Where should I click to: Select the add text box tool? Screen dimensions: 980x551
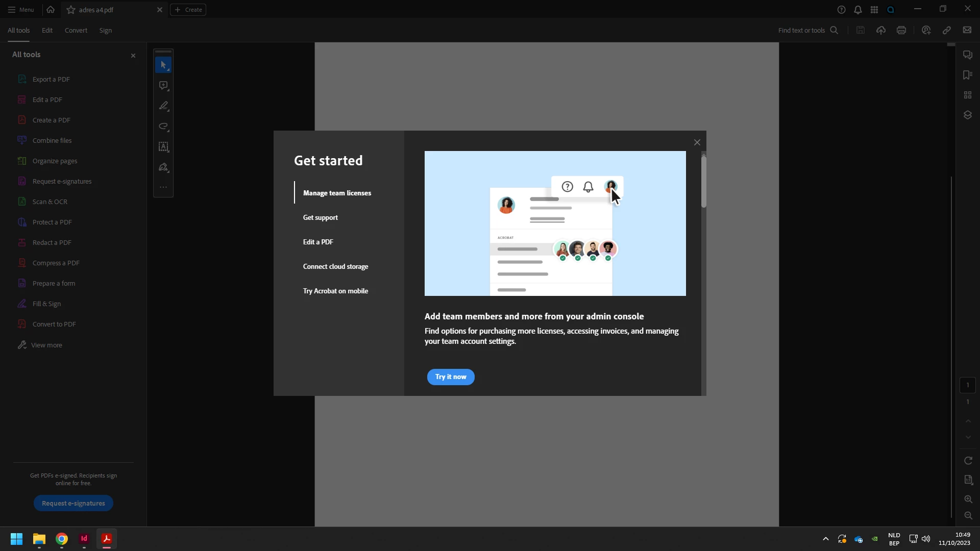tap(163, 147)
